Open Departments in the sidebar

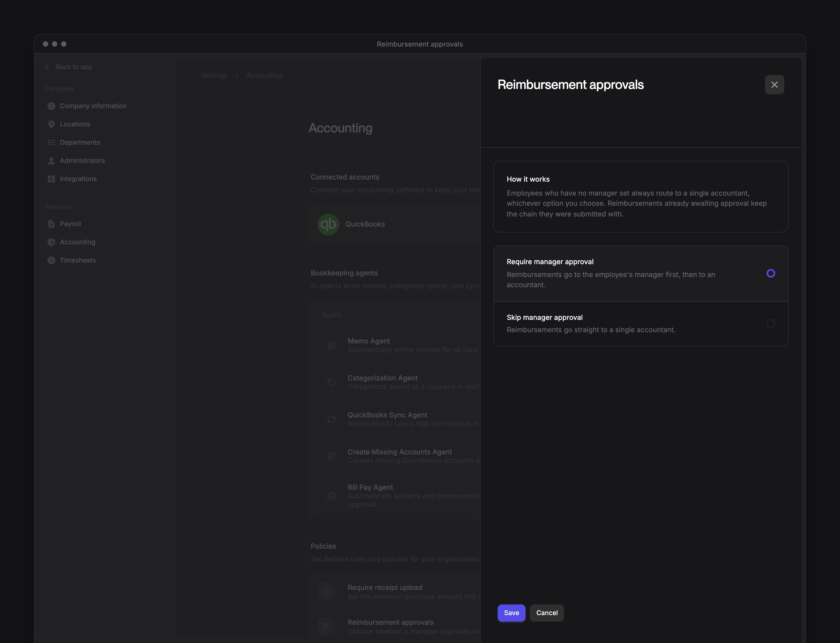pos(80,142)
